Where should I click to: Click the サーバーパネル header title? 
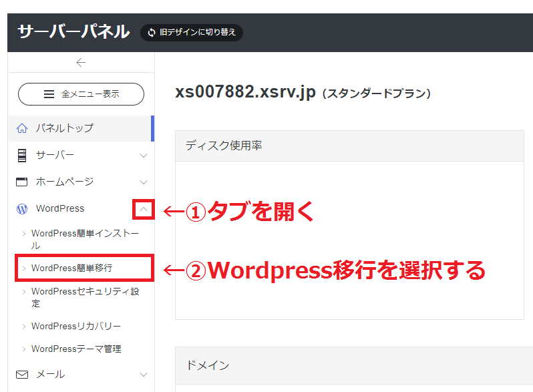[x=73, y=31]
